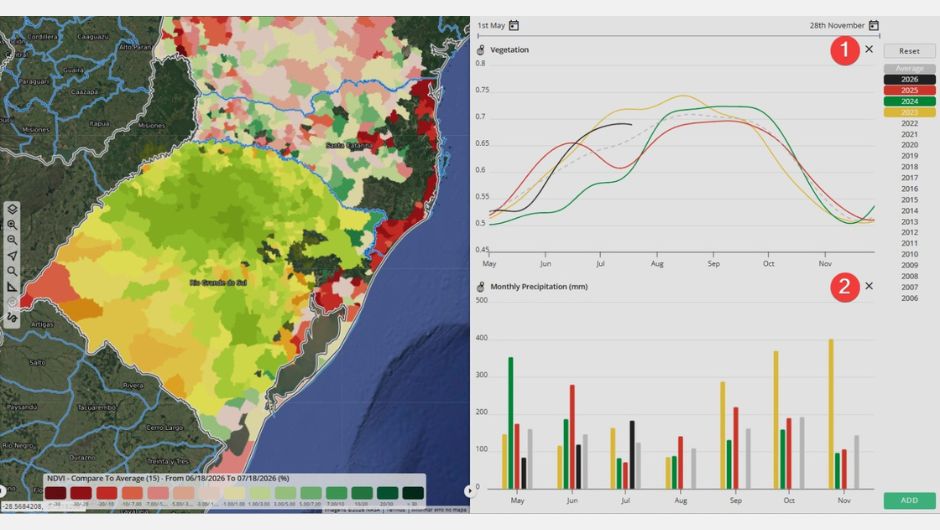Toggle the 2024 series
Viewport: 940px width, 530px height.
tap(909, 101)
